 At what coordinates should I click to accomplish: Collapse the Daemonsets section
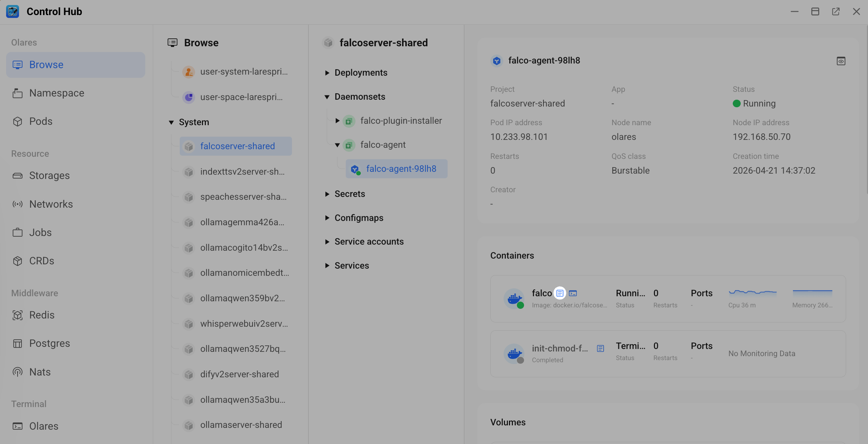click(327, 97)
